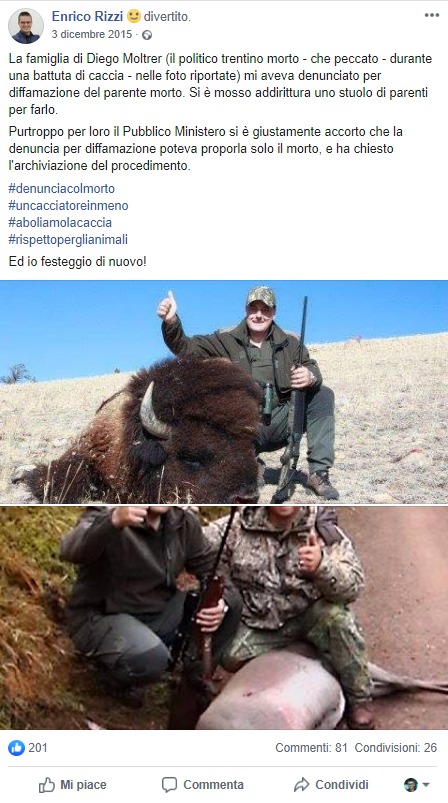Click the Mi piace thumbs-up button
Image resolution: width=448 pixels, height=803 pixels.
click(73, 785)
